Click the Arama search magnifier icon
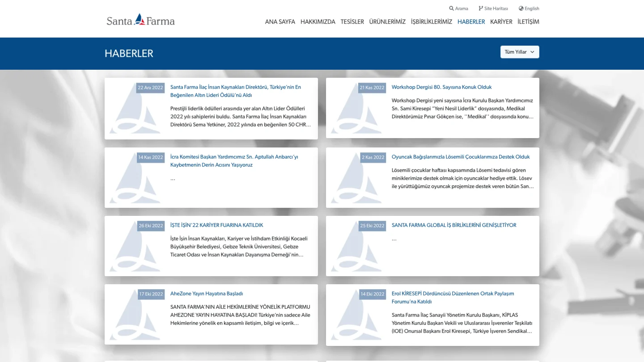644x362 pixels. pos(452,8)
